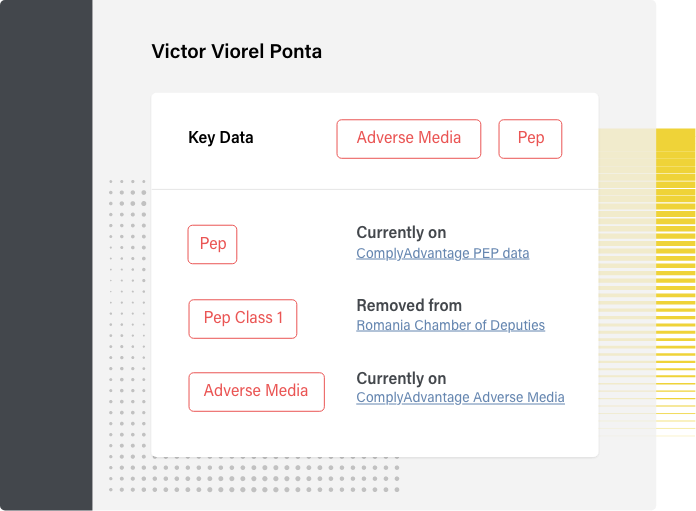Click Currently on text above Adverse Media link

click(401, 379)
